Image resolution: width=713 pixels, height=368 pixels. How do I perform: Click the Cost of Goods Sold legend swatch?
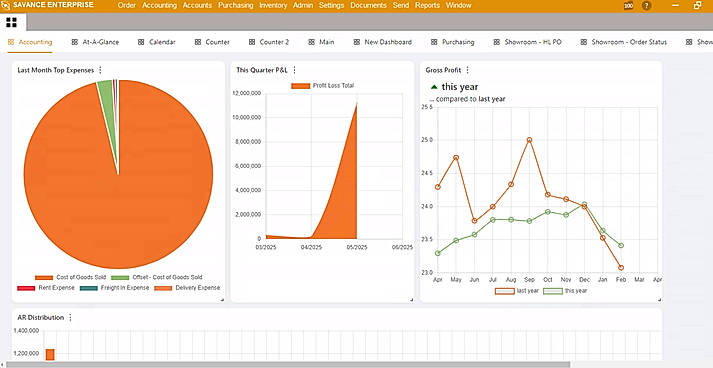tap(44, 277)
